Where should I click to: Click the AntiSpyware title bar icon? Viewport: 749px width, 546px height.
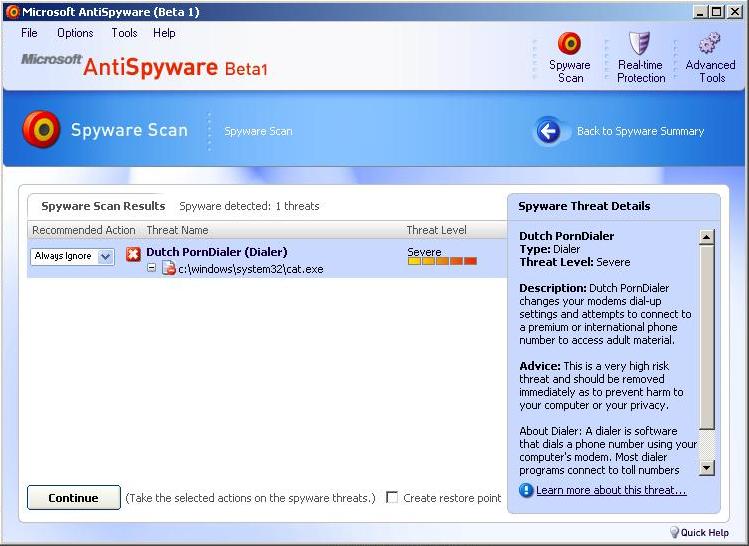pos(12,12)
